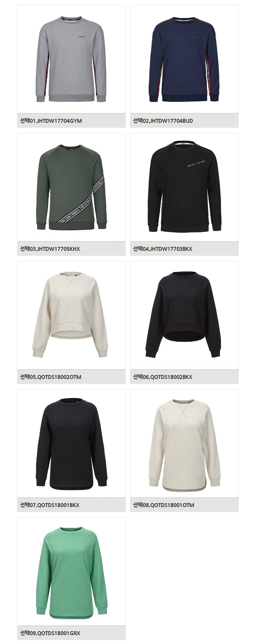Select the black cropped sweatshirt image

click(x=184, y=315)
